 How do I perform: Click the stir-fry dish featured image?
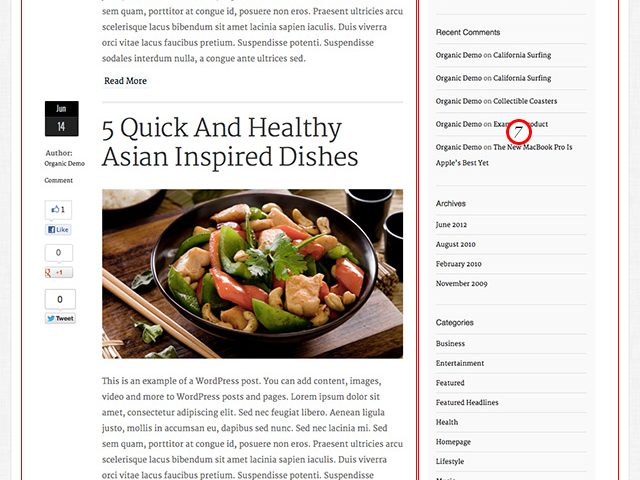[252, 274]
